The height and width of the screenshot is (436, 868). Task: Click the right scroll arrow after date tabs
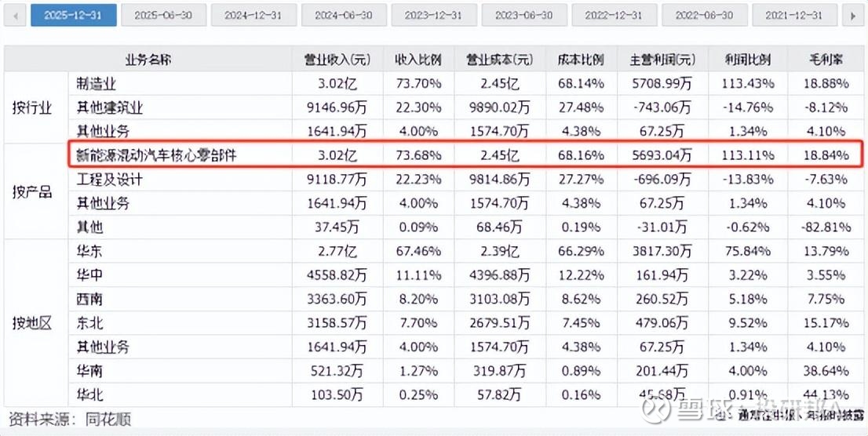pos(852,15)
